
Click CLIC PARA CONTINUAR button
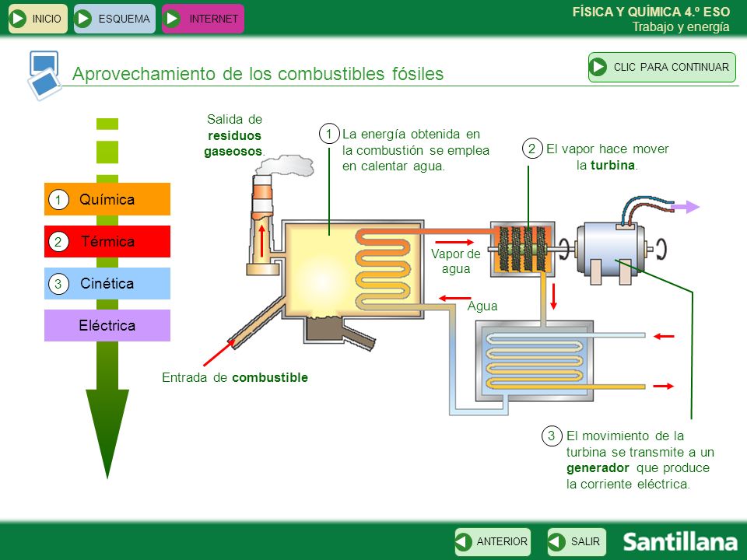coord(661,67)
